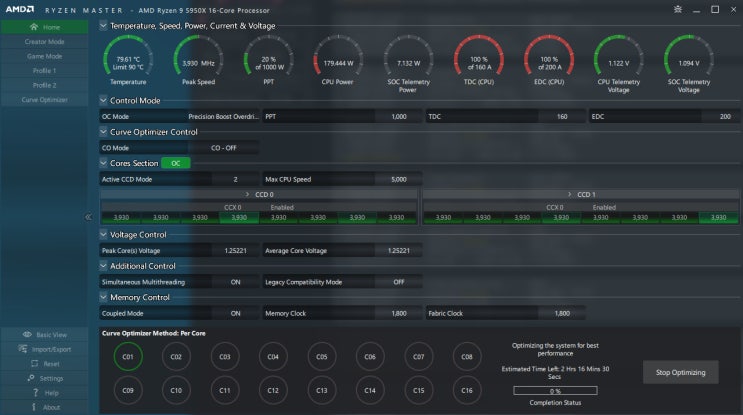The image size is (743, 415).
Task: Click the AMD logo in the title bar
Action: 19,9
